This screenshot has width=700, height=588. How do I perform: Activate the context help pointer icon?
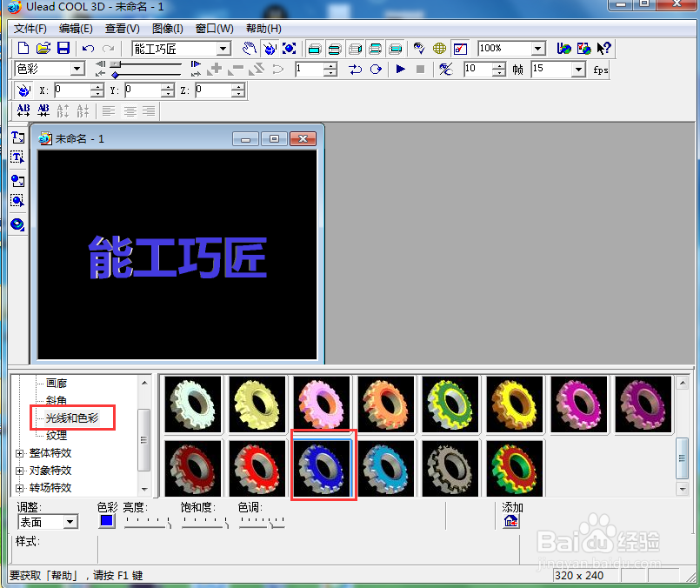(603, 48)
